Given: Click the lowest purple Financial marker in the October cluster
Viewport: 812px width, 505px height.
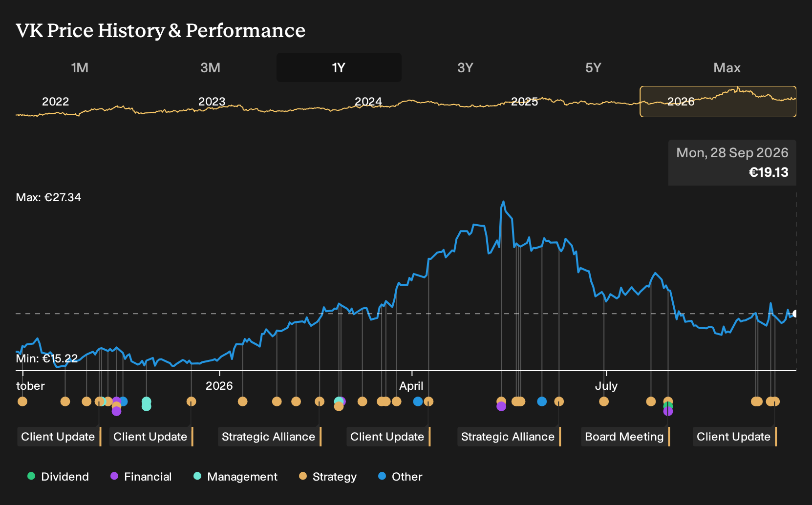Looking at the screenshot, I should [116, 411].
